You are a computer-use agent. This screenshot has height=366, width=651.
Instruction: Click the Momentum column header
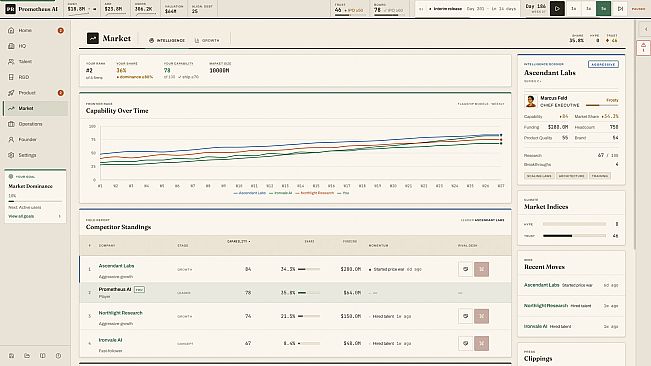[x=378, y=246]
